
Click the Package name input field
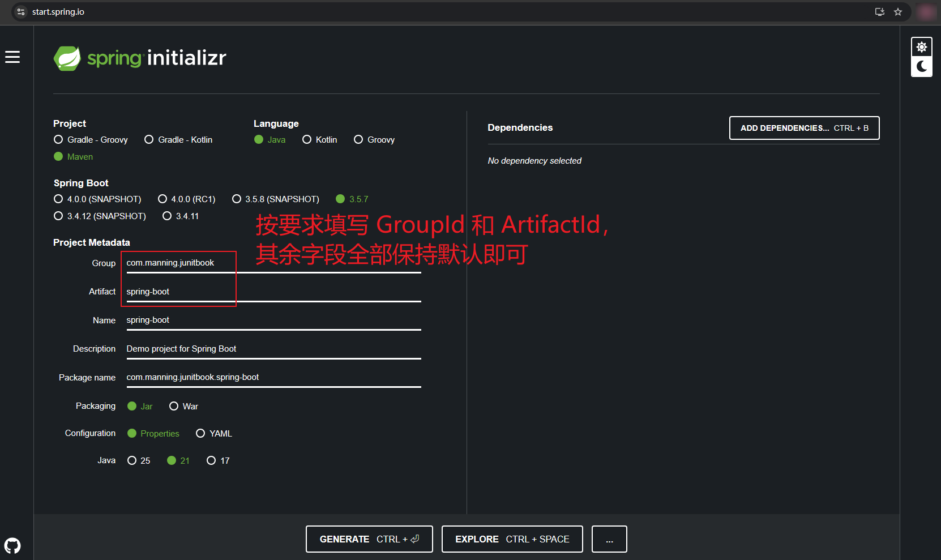[x=273, y=378]
